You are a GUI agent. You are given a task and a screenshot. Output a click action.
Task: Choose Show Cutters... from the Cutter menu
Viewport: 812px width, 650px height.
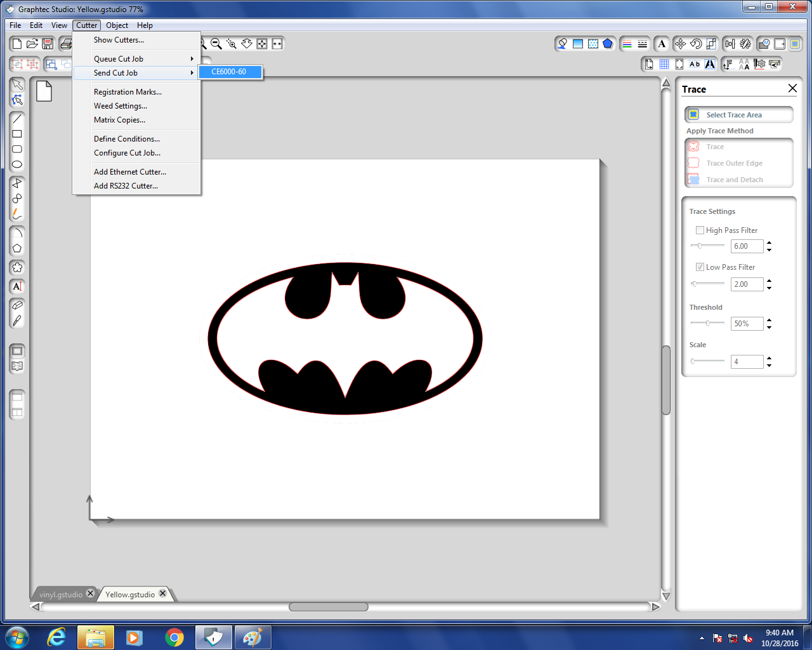tap(136, 40)
